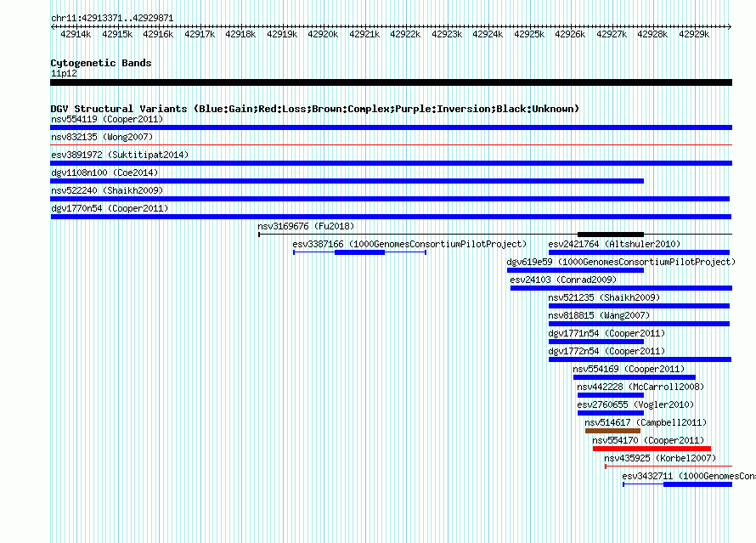This screenshot has width=756, height=543.
Task: Open nsv514617 (Campbell2011) label
Action: [646, 422]
